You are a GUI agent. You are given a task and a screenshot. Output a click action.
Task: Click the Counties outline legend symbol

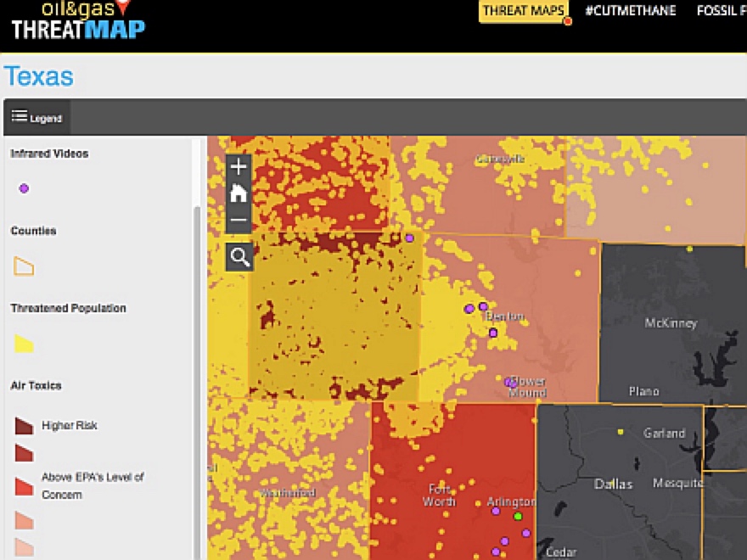[x=24, y=266]
